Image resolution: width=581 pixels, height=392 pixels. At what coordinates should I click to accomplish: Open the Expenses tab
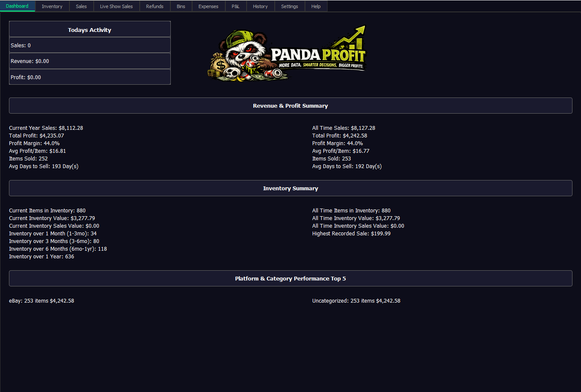tap(208, 6)
